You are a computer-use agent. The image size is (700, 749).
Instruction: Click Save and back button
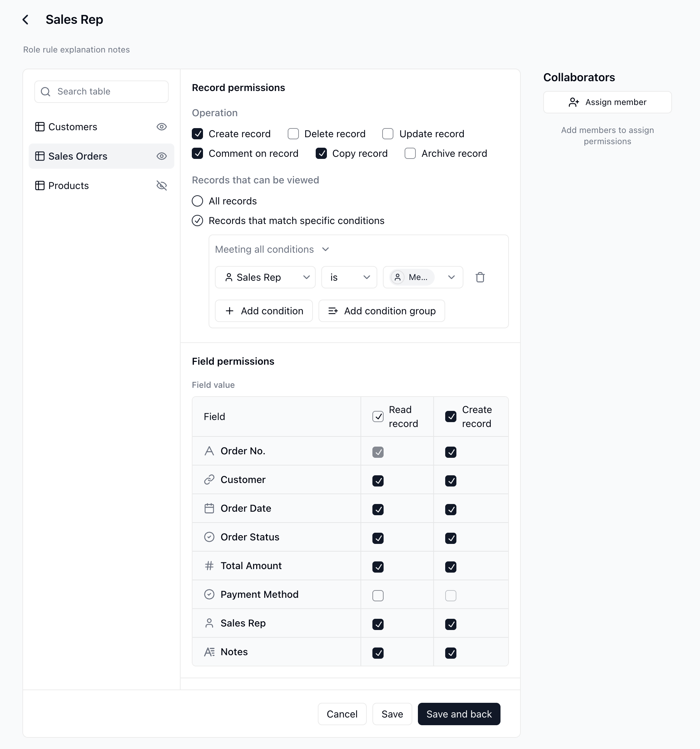(459, 714)
